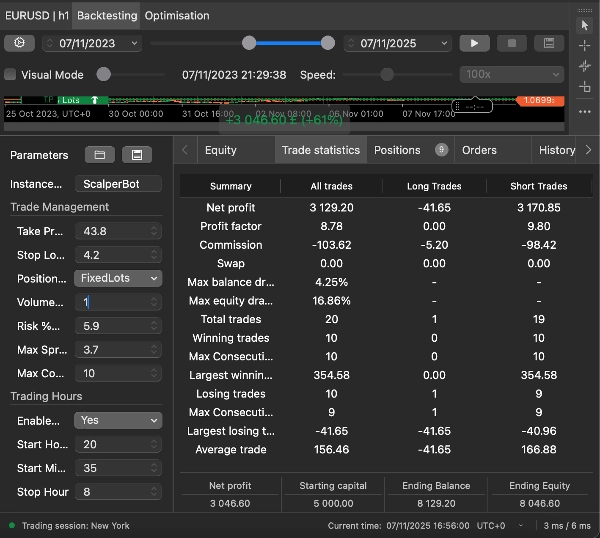This screenshot has height=538, width=600.
Task: Stop the running backtest
Action: 512,44
